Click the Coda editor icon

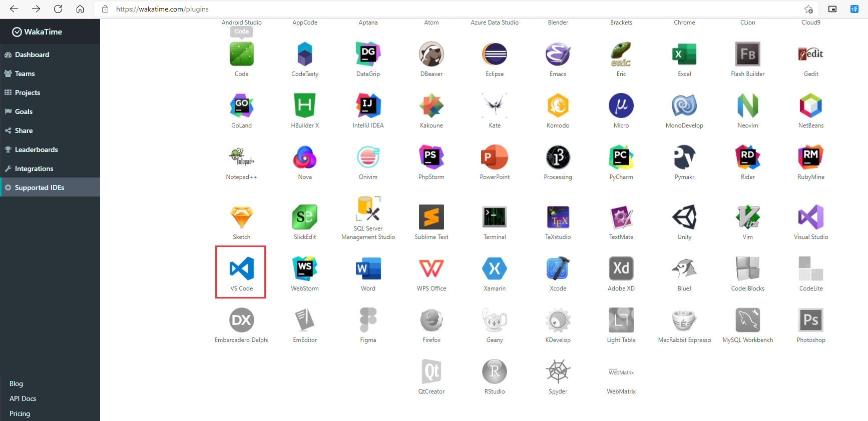241,54
